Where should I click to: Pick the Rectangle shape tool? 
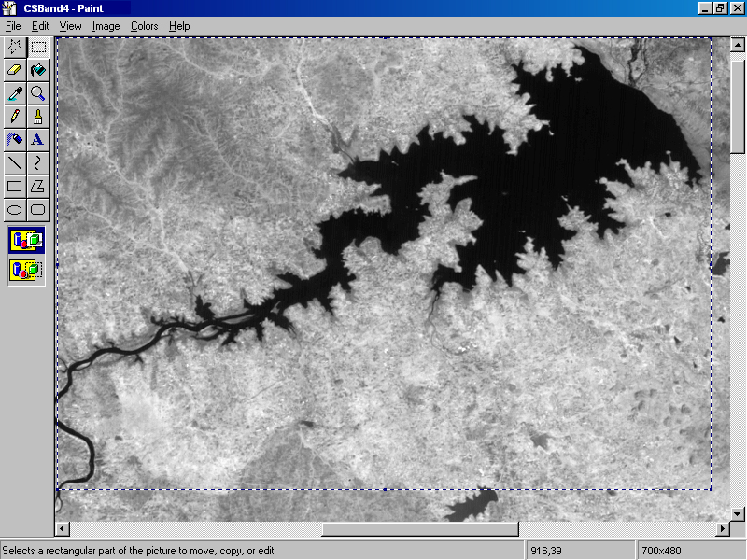coord(15,186)
